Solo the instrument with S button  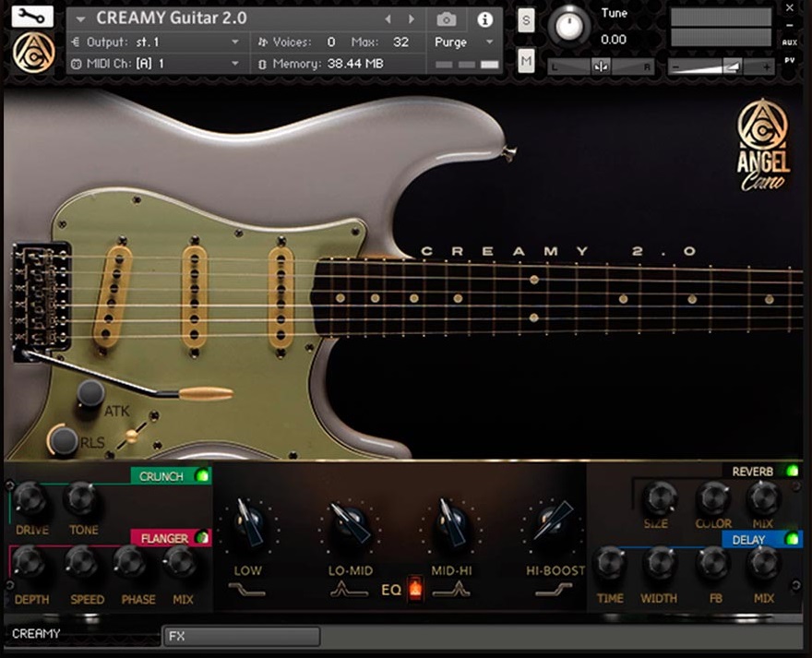click(526, 20)
